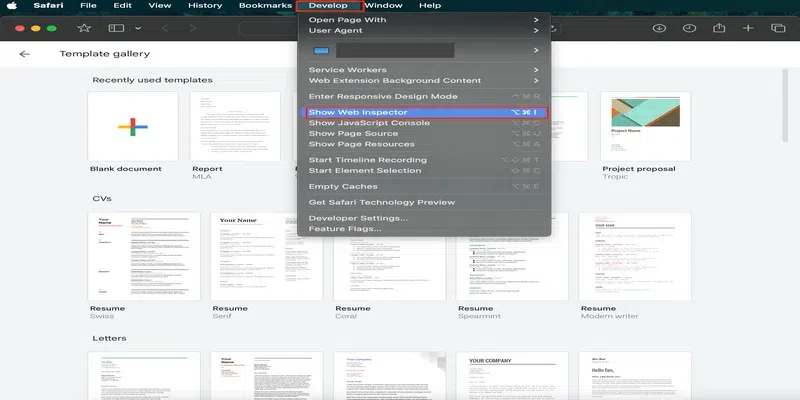The image size is (800, 400).
Task: Expand the device entry submenu with computer icon
Action: [x=423, y=51]
